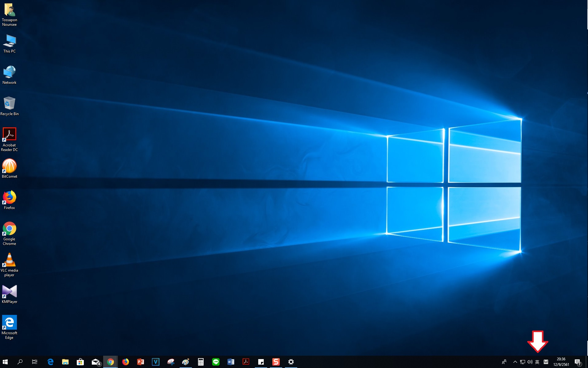The width and height of the screenshot is (588, 368).
Task: Open the red S app in taskbar
Action: tap(276, 362)
